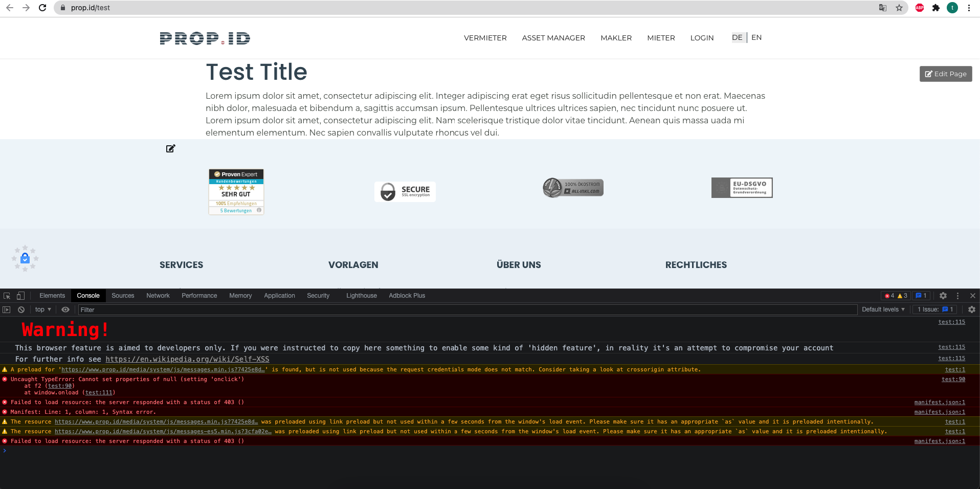Open DevTools settings gear icon

coord(943,296)
